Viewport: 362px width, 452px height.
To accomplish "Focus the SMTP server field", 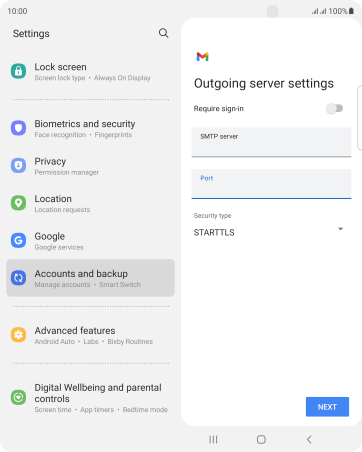I will point(271,142).
